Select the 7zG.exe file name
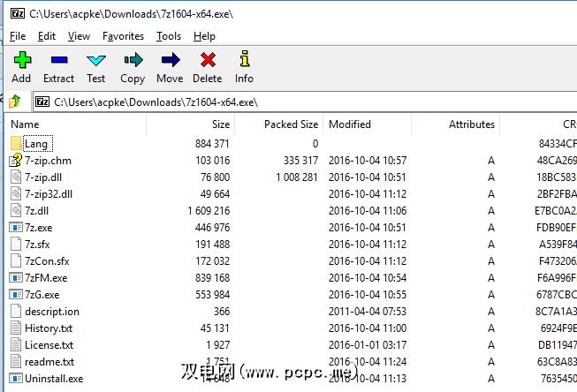The height and width of the screenshot is (392, 577). click(42, 295)
